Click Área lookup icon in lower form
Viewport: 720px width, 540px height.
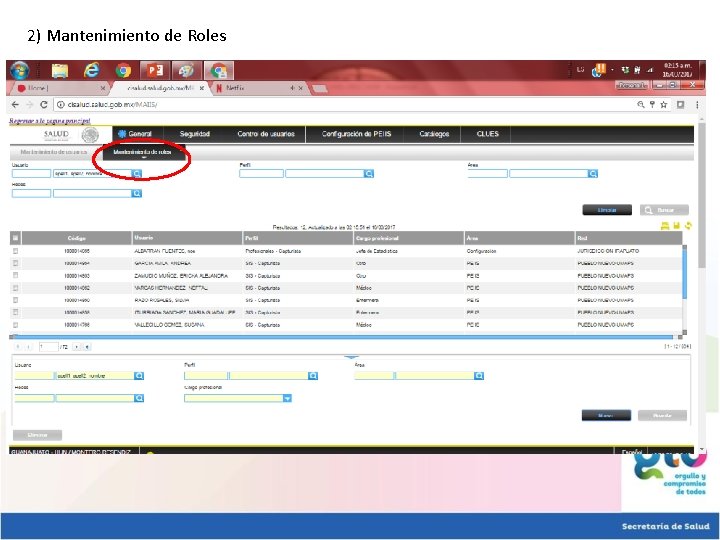[479, 376]
